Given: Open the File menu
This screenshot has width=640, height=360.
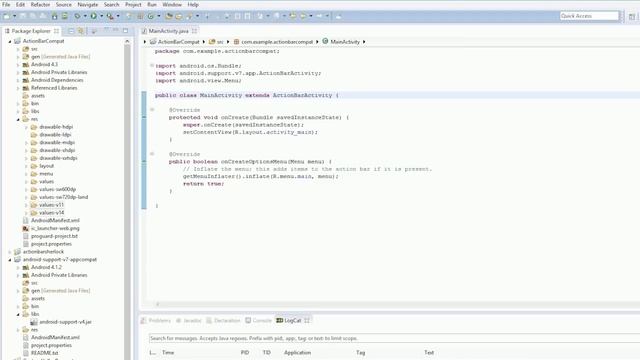Looking at the screenshot, I should [6, 4].
